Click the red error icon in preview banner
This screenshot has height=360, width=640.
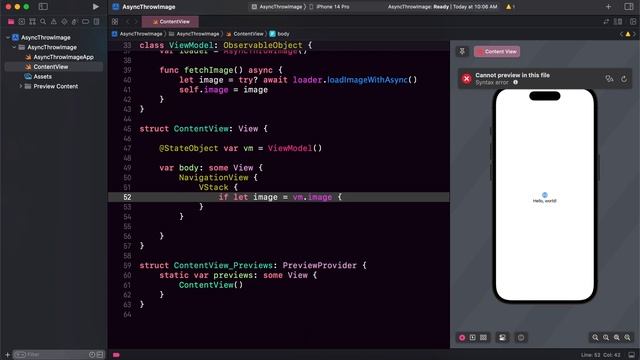tap(467, 79)
